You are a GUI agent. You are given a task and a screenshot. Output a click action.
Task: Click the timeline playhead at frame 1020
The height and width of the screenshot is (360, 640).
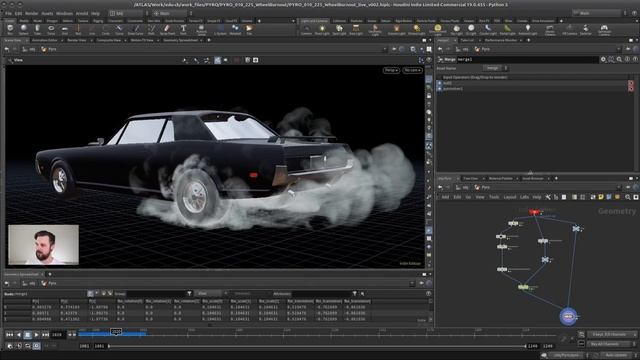pos(116,332)
